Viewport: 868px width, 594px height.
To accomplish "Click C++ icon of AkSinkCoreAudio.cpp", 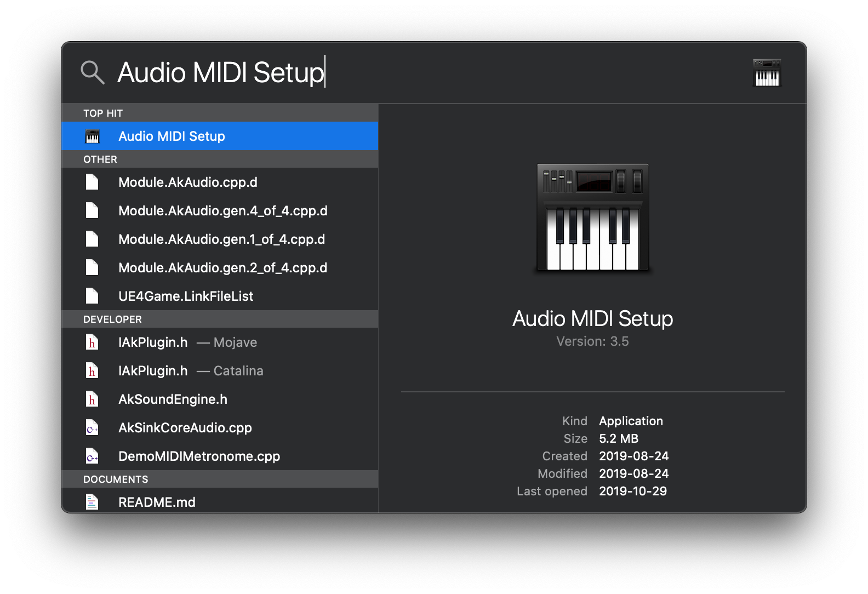I will click(92, 427).
